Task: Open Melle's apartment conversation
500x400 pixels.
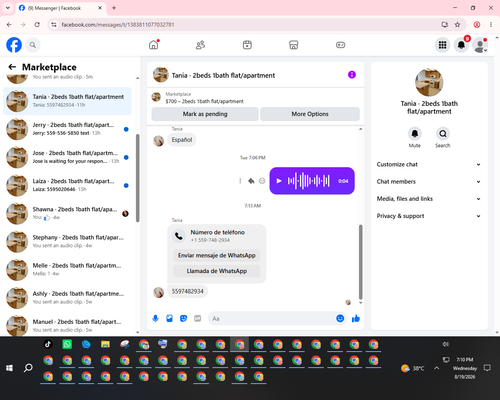Action: [x=68, y=270]
